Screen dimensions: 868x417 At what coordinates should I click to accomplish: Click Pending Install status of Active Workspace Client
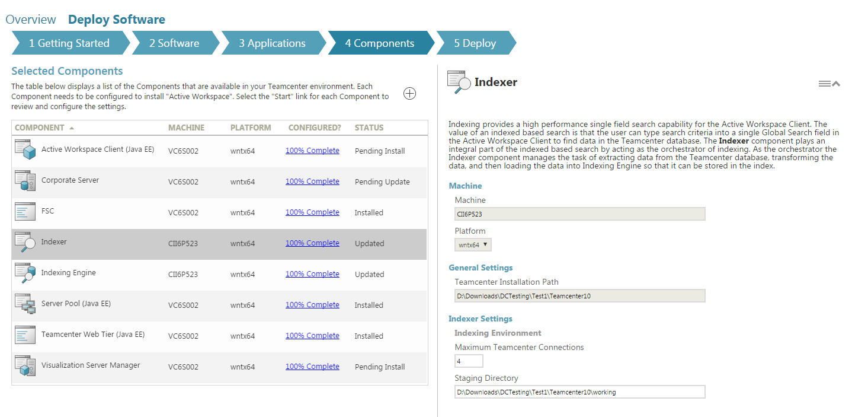coord(380,151)
